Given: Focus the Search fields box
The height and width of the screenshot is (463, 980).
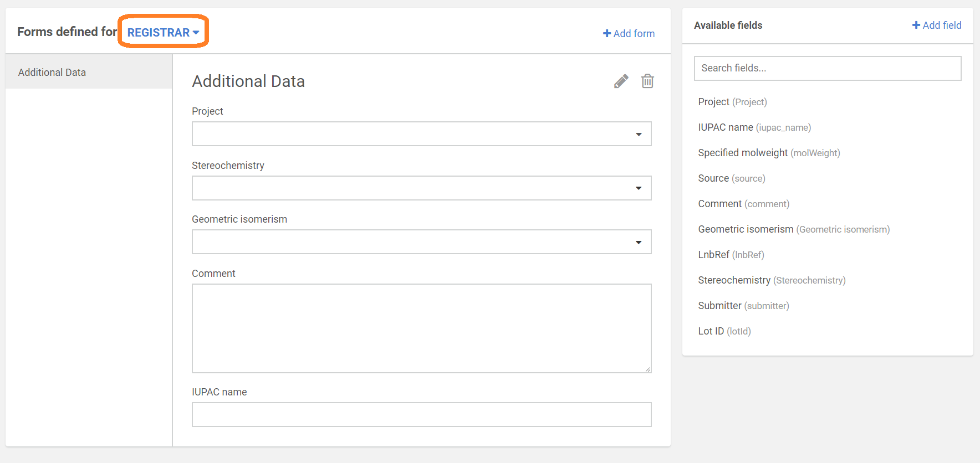Looking at the screenshot, I should point(828,68).
